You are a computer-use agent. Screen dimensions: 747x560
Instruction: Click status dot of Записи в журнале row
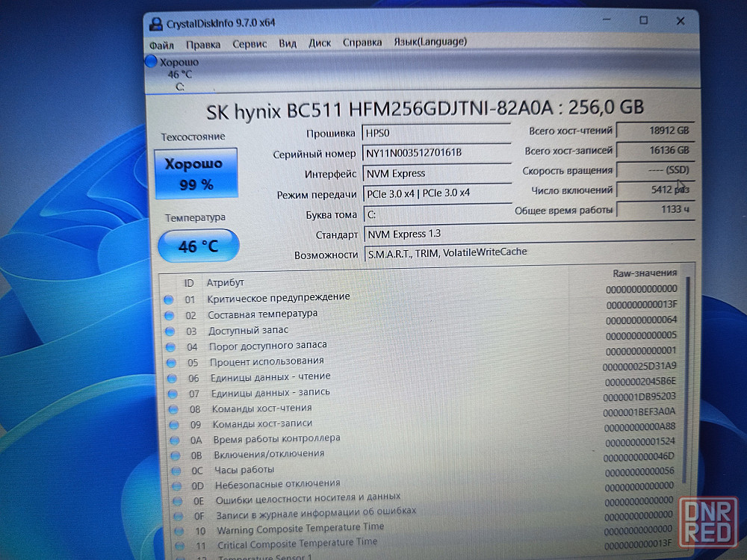[x=179, y=517]
